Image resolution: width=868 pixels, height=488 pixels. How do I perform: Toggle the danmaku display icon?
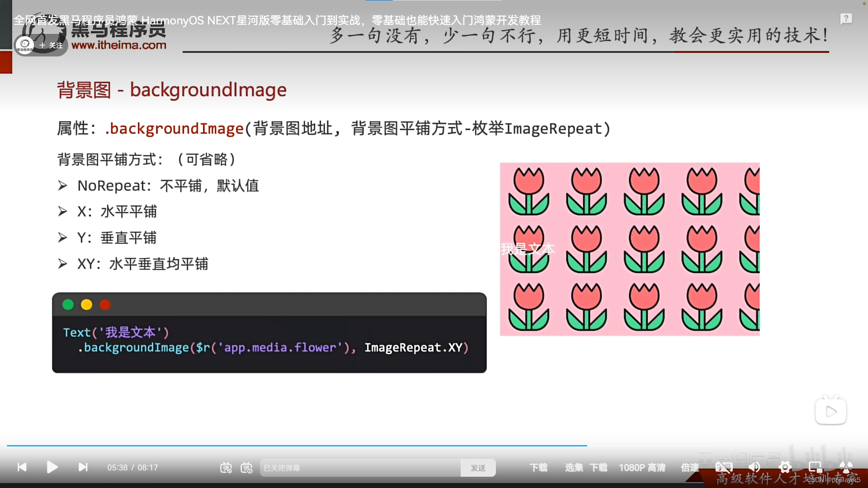(226, 468)
